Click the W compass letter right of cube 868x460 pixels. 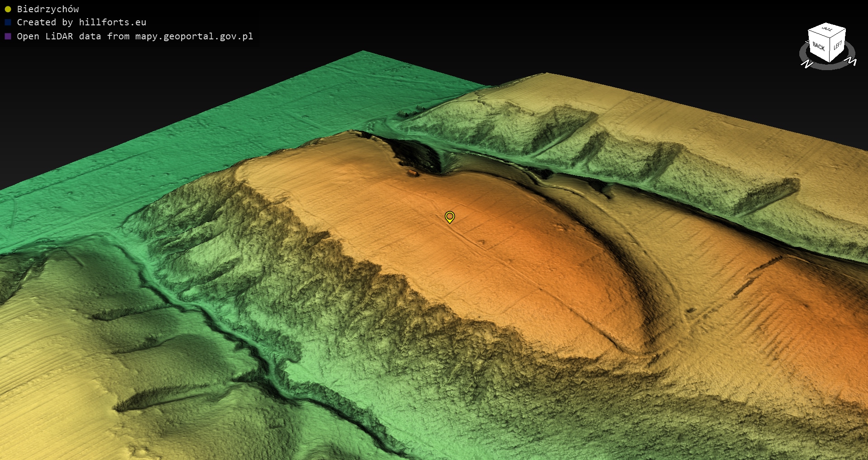(x=851, y=61)
